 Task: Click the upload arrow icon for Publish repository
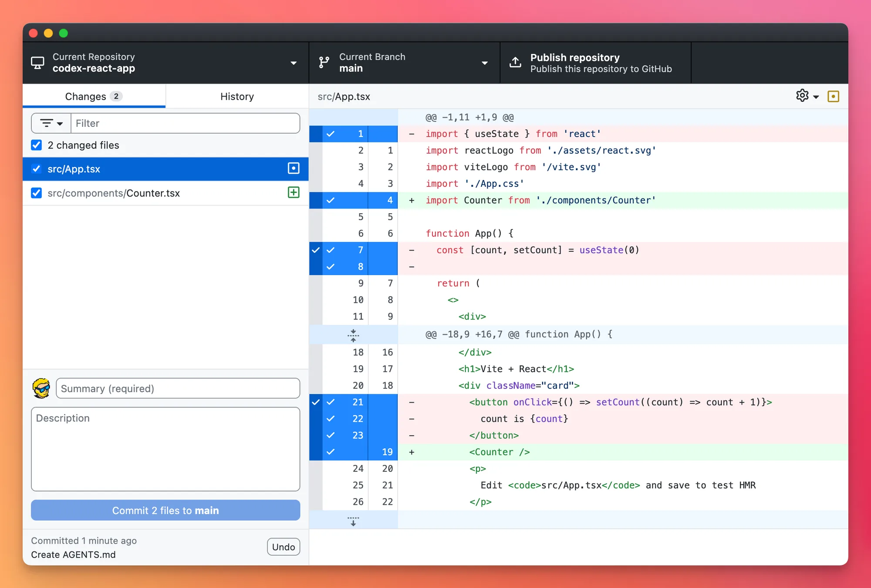pos(515,62)
